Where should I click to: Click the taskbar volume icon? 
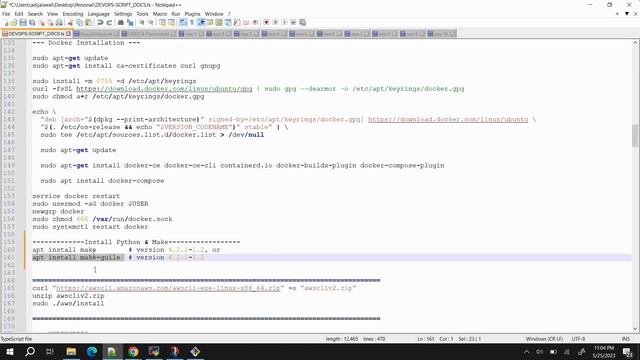pyautogui.click(x=540, y=351)
